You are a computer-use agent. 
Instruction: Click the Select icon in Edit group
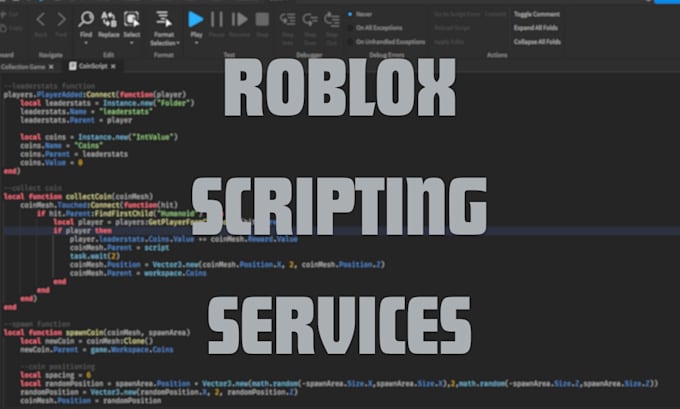pyautogui.click(x=131, y=20)
